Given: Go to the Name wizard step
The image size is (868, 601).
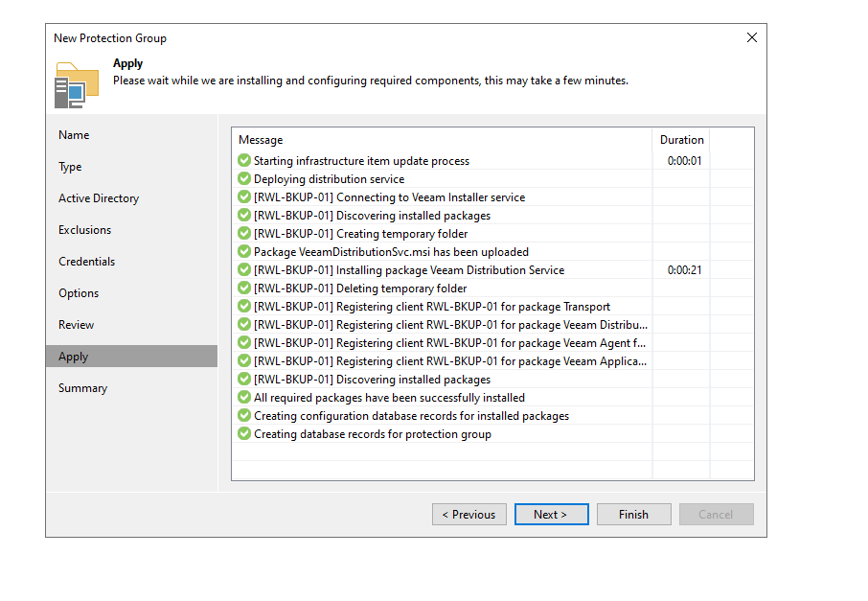Looking at the screenshot, I should (x=74, y=135).
